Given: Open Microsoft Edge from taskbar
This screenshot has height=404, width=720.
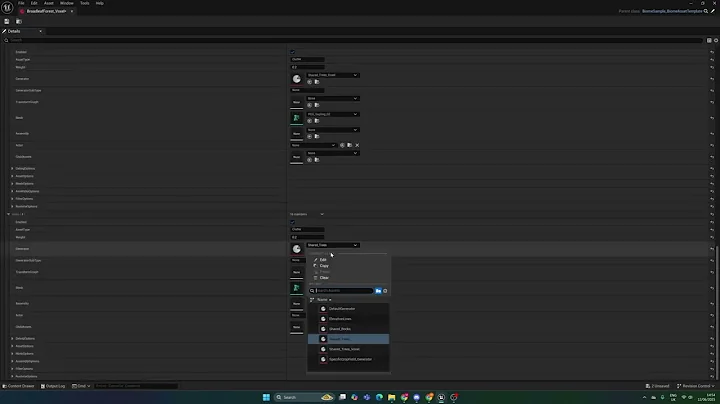Looking at the screenshot, I should tap(379, 397).
